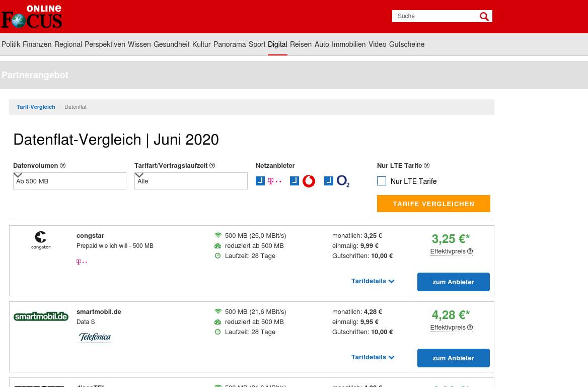
Task: Open the Datenvolumen dropdown
Action: (69, 181)
